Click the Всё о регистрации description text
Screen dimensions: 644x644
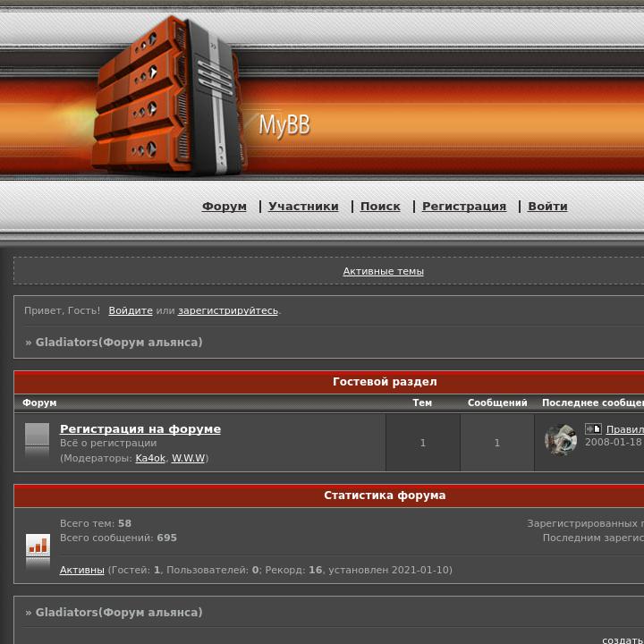point(108,443)
